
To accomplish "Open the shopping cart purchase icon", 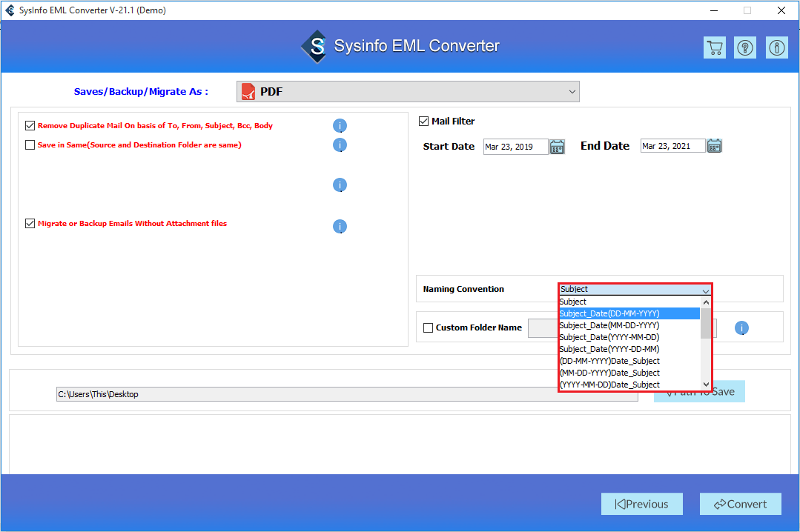I will [x=714, y=48].
